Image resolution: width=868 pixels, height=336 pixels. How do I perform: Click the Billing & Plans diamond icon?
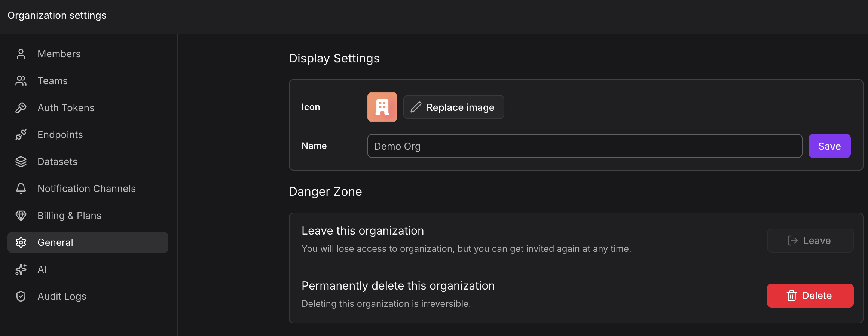[x=21, y=216]
